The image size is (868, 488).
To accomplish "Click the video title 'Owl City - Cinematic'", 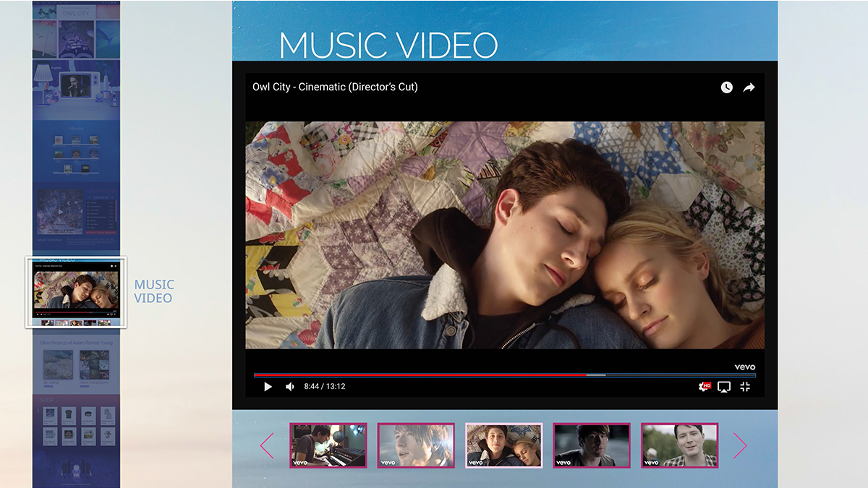I will coord(335,87).
